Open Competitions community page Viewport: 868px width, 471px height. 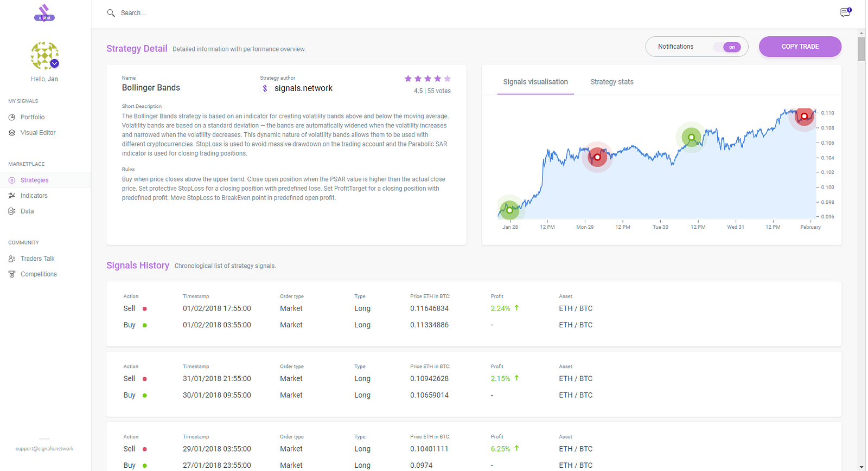[39, 274]
